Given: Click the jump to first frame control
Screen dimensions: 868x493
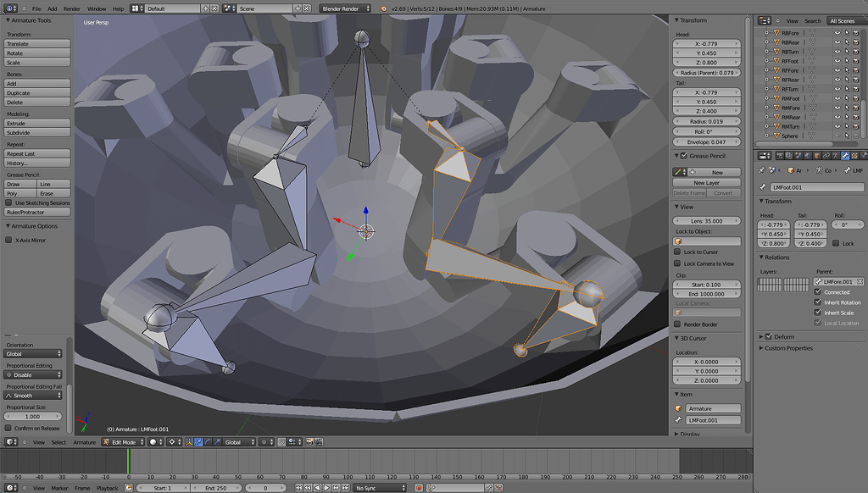Looking at the screenshot, I should click(299, 488).
